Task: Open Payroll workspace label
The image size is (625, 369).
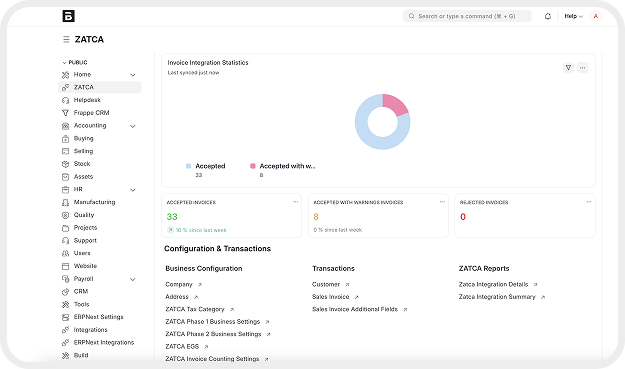Action: click(x=83, y=279)
